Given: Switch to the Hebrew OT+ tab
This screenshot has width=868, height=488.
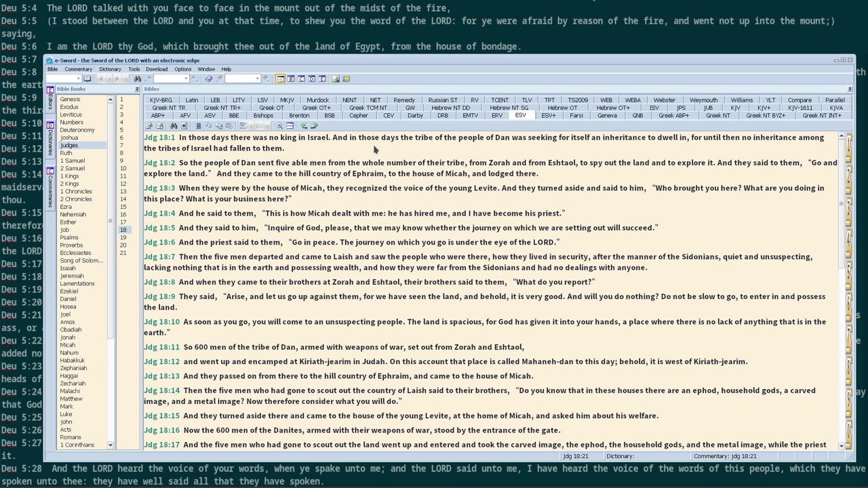Looking at the screenshot, I should (613, 108).
